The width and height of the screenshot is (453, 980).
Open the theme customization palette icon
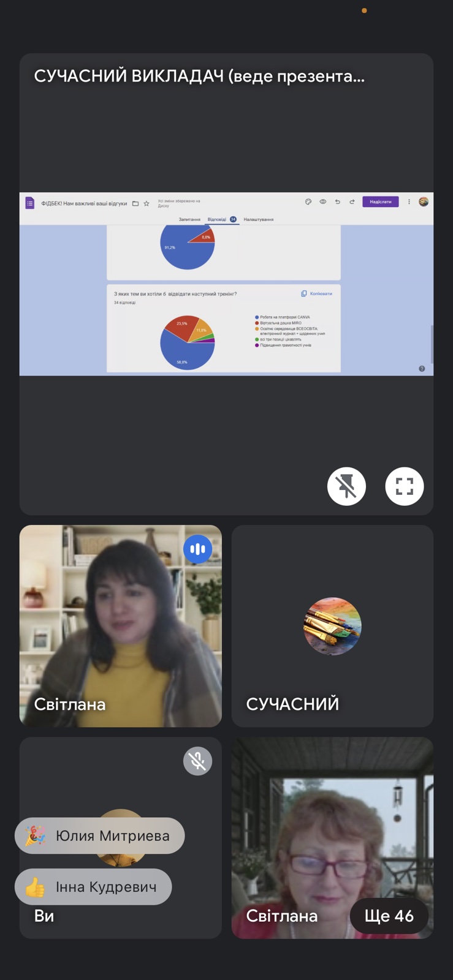tap(308, 202)
